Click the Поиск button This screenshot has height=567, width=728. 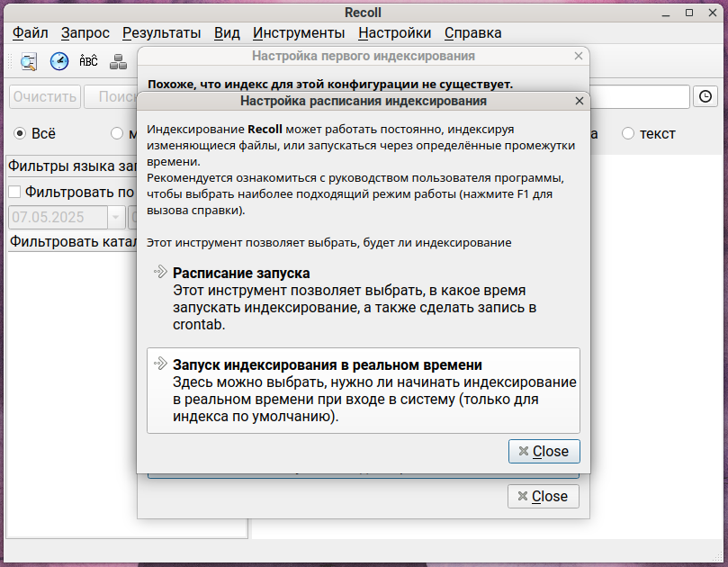point(112,96)
